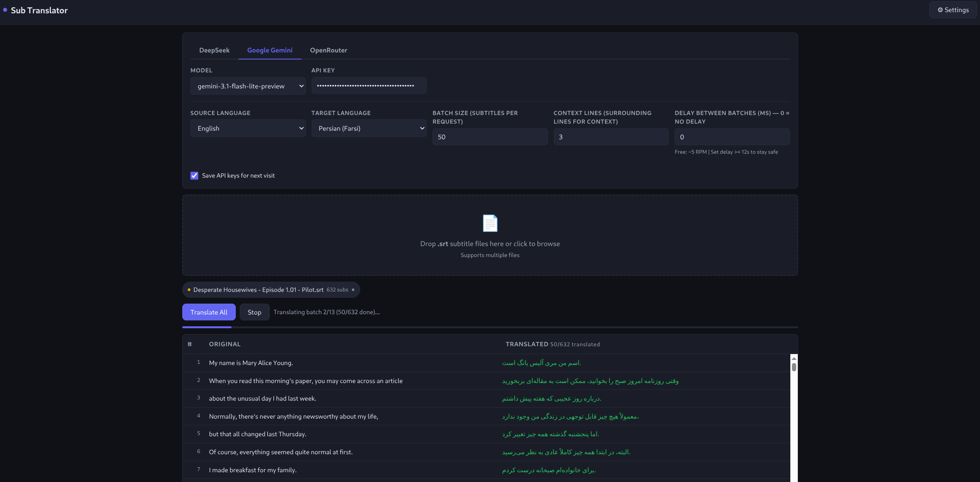
Task: Open the Model dropdown gemini-3.1-flash-lite-preview
Action: [x=248, y=86]
